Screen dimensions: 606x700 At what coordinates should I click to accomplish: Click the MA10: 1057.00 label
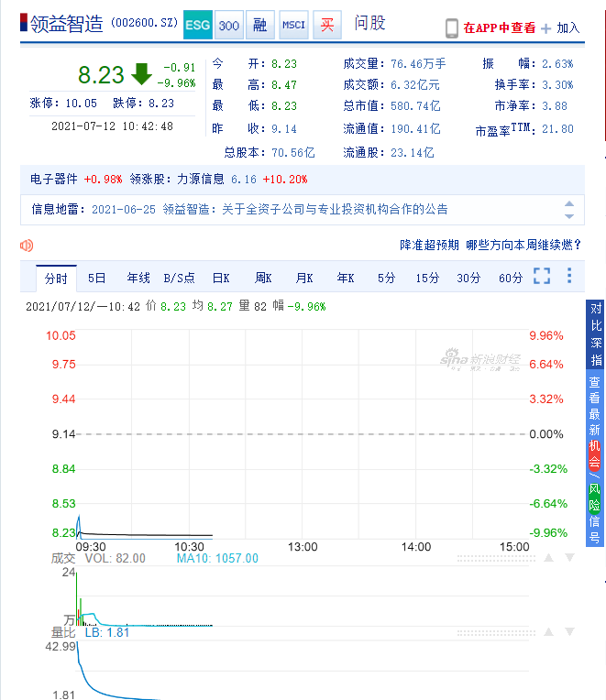tap(217, 558)
